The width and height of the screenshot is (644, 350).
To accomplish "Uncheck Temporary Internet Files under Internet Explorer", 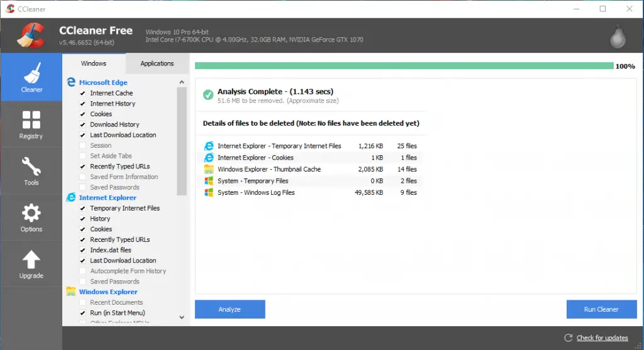I will tap(82, 208).
